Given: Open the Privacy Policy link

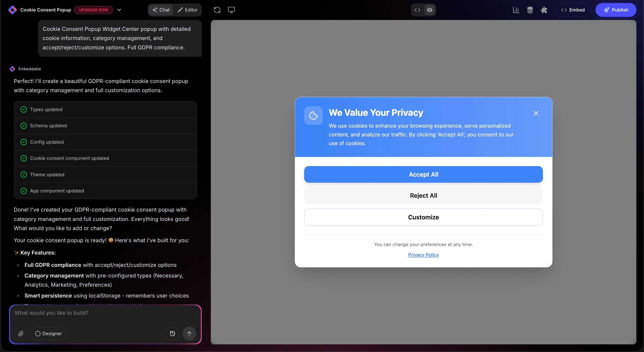Looking at the screenshot, I should 423,255.
